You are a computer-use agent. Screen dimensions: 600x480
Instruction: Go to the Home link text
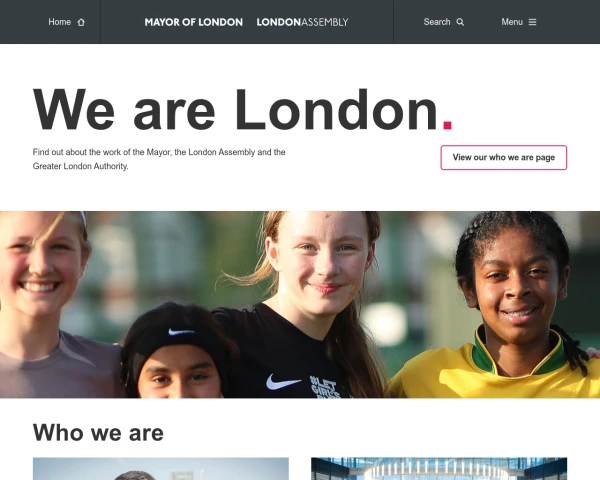(59, 22)
